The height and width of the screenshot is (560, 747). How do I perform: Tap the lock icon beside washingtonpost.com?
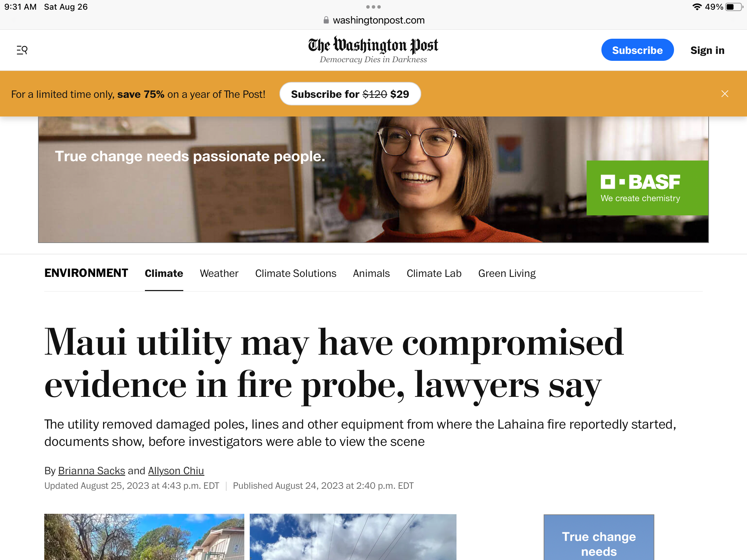pyautogui.click(x=326, y=20)
